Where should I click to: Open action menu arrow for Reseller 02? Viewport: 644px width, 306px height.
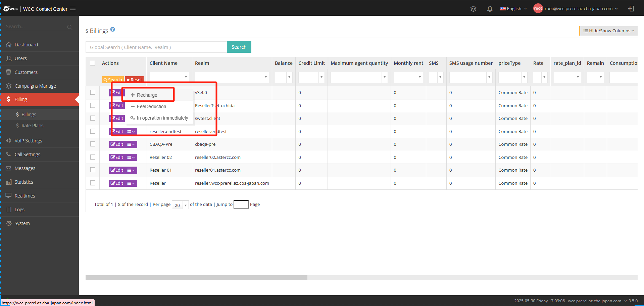click(x=131, y=158)
